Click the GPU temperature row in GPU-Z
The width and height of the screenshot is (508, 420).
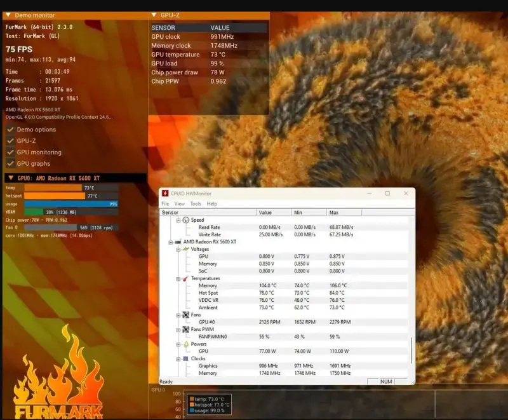209,55
